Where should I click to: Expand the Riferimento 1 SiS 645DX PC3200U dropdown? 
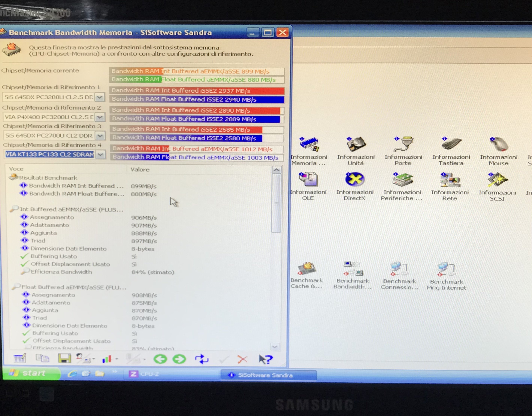click(100, 97)
